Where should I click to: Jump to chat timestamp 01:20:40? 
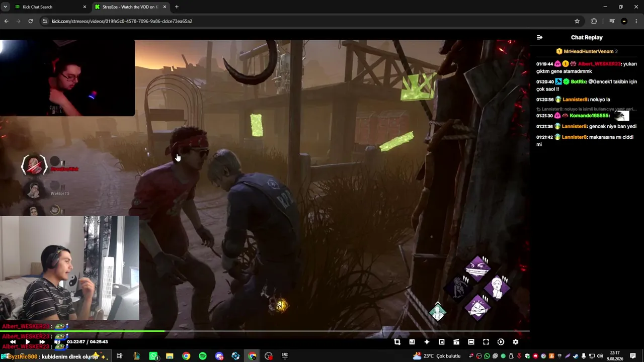544,81
